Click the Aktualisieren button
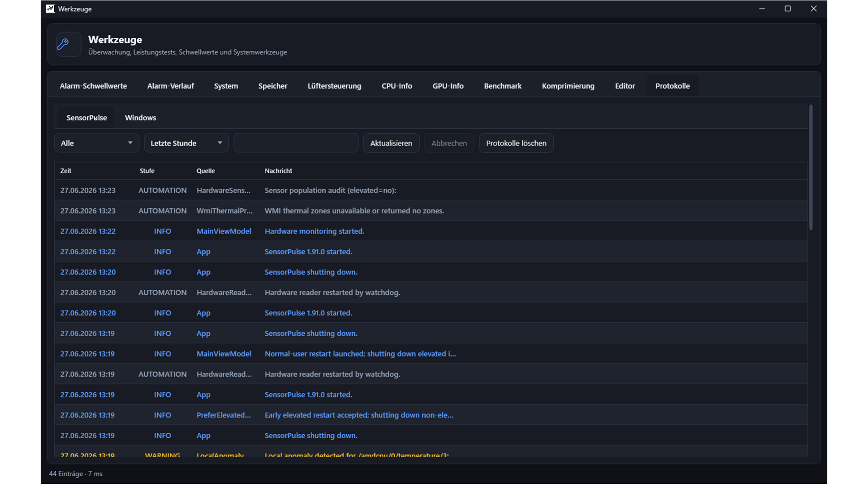 [391, 143]
